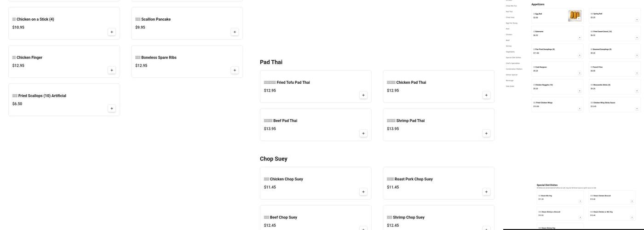This screenshot has width=644, height=230.
Task: Select Beverage category in sidebar list
Action: [510, 80]
